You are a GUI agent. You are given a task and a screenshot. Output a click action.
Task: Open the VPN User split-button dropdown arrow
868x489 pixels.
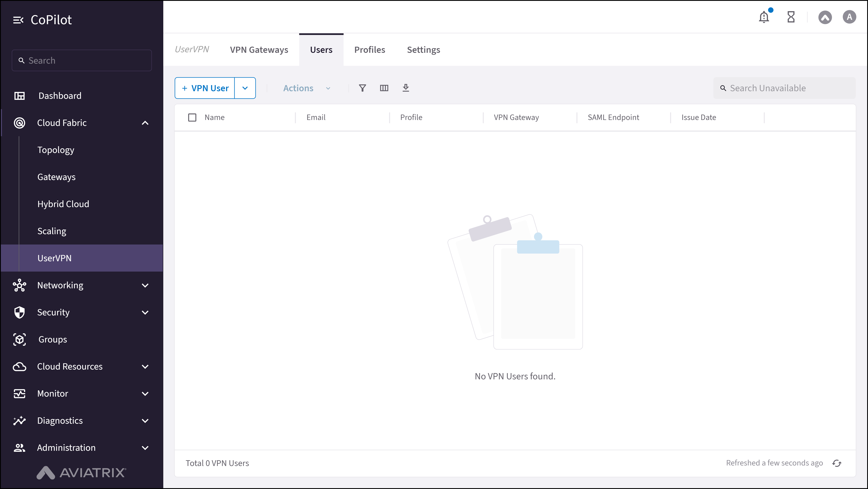coord(245,88)
